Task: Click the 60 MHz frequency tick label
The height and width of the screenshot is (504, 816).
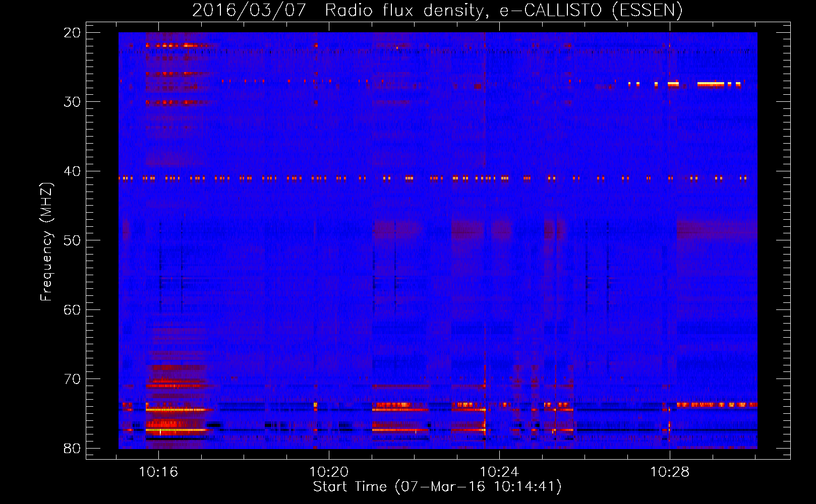Action: coord(72,309)
